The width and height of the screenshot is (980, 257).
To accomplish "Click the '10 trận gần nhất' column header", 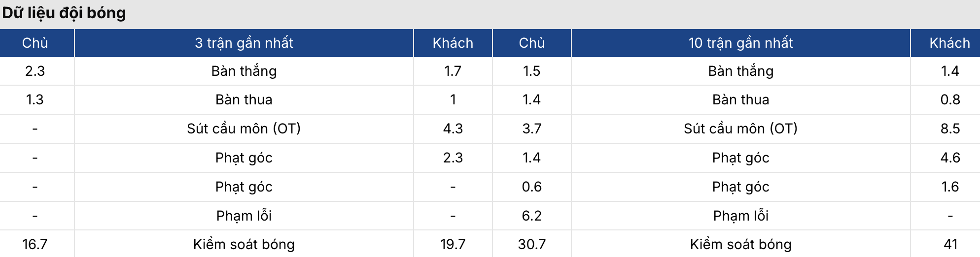I will tap(740, 43).
